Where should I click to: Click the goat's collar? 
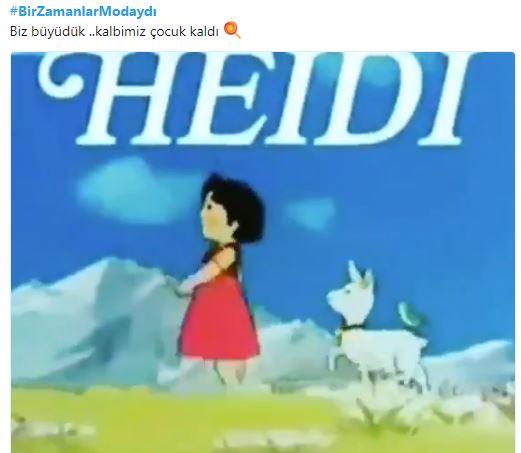pyautogui.click(x=350, y=328)
